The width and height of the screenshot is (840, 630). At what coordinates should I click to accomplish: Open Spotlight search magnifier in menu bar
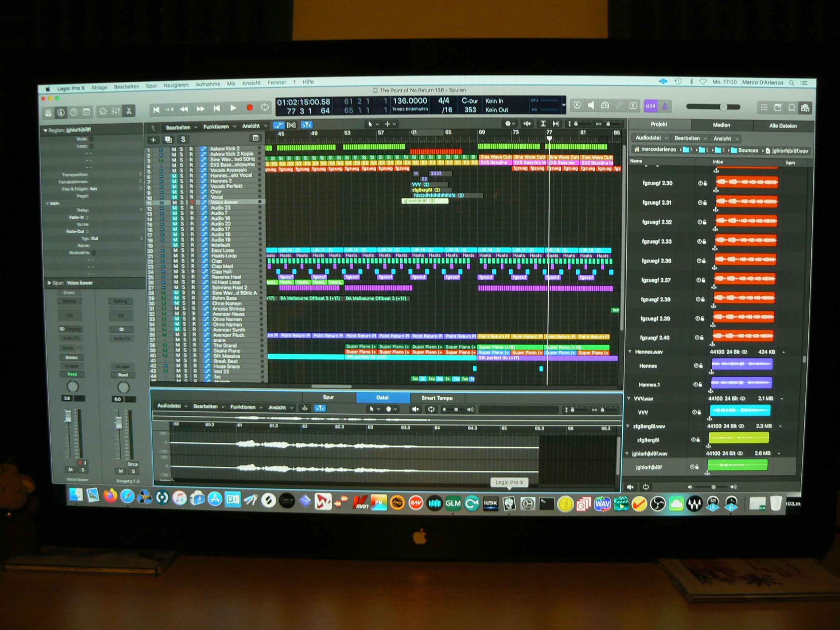point(792,83)
